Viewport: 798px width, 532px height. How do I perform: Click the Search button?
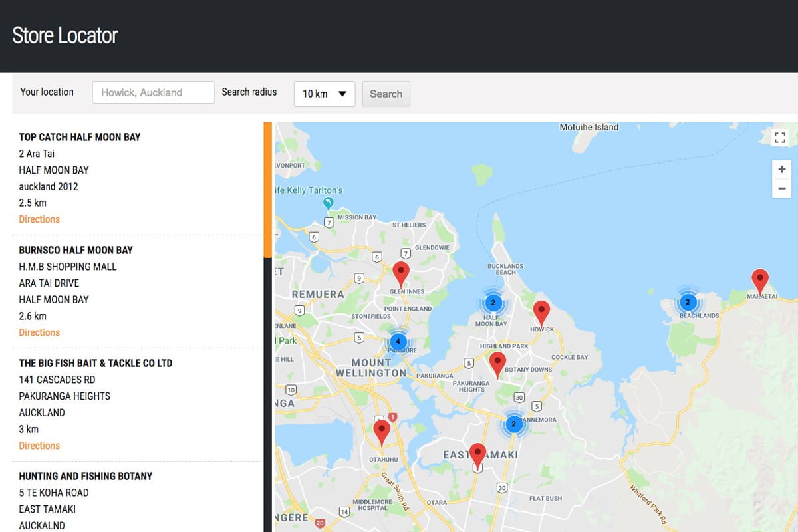386,94
